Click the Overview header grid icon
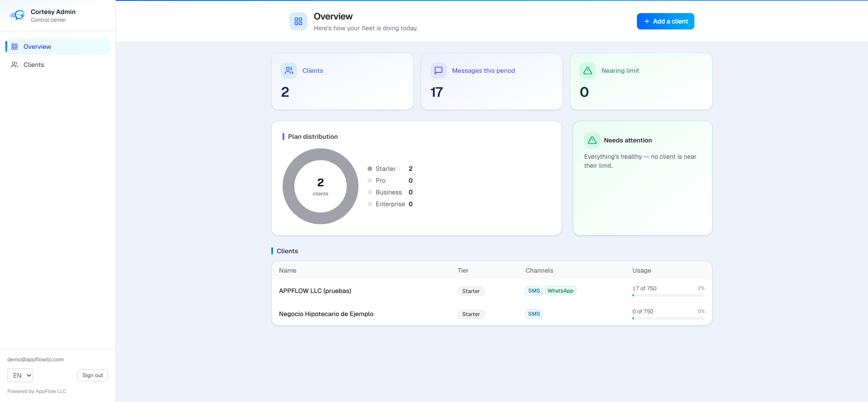Viewport: 868px width, 402px height. [298, 21]
